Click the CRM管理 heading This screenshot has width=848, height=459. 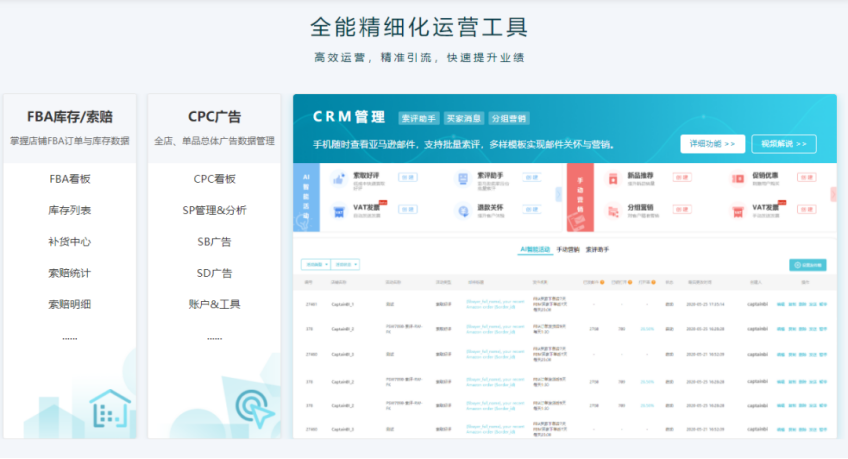tap(349, 117)
